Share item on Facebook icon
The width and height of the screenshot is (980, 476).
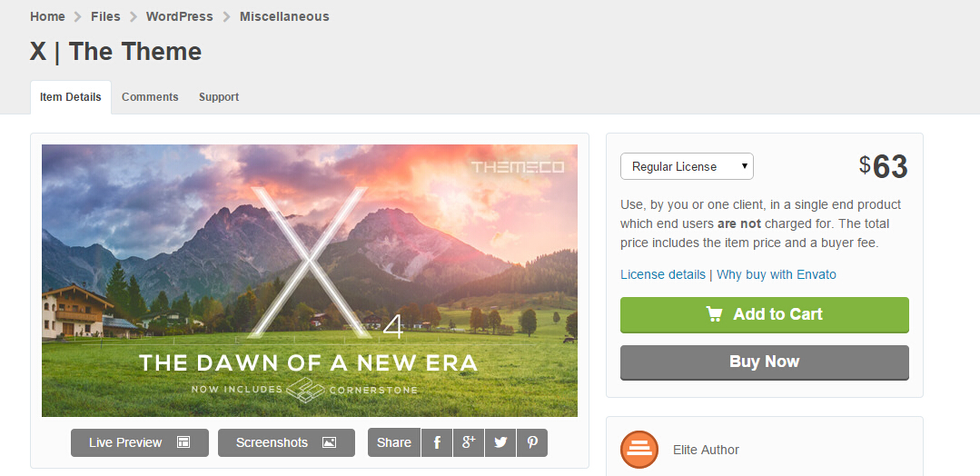437,443
